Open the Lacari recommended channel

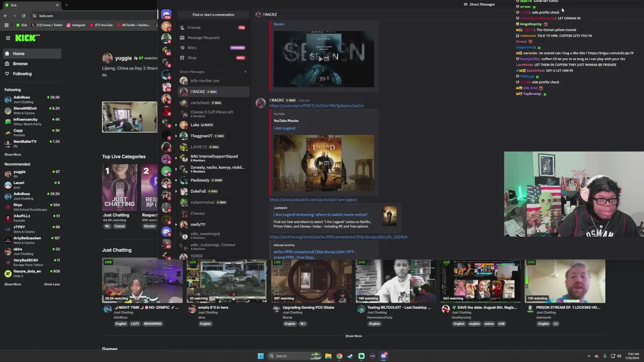pyautogui.click(x=32, y=185)
